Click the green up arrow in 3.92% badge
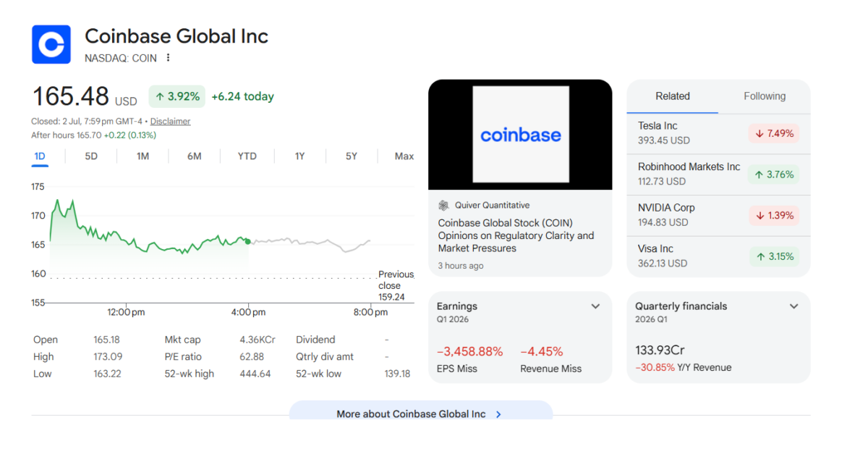 (160, 96)
